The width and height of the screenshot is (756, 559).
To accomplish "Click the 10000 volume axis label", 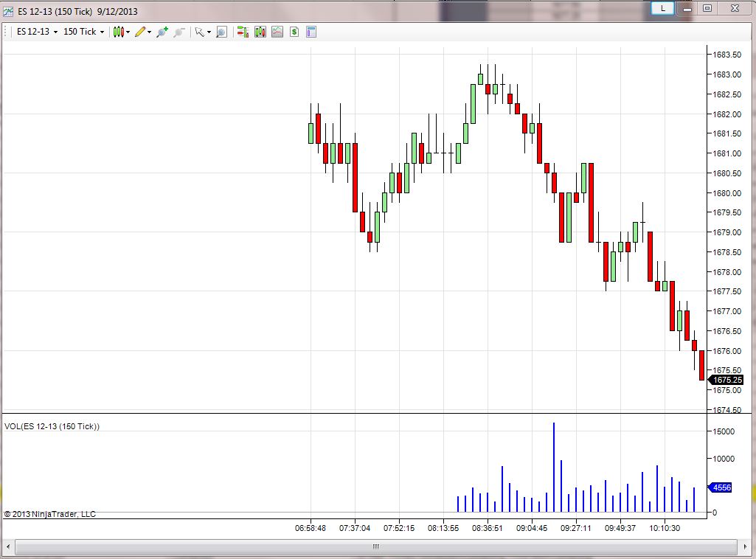I will point(724,458).
